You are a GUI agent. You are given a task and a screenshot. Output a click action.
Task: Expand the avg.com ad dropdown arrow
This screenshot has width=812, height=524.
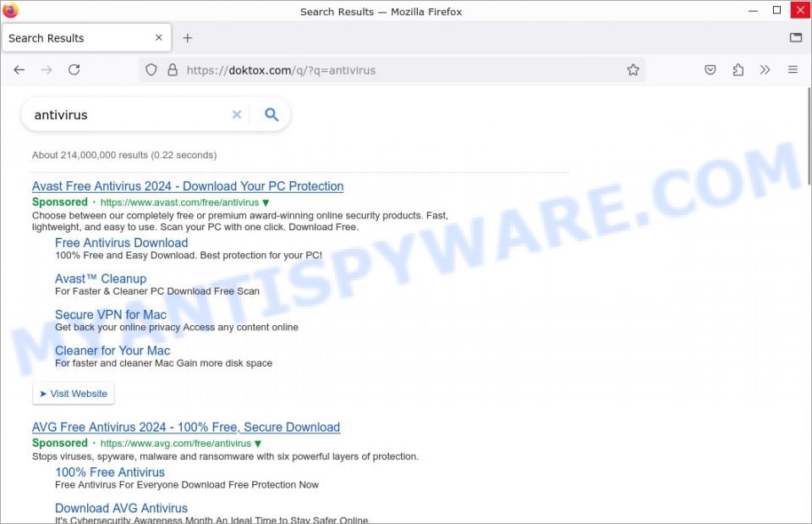[x=258, y=444]
